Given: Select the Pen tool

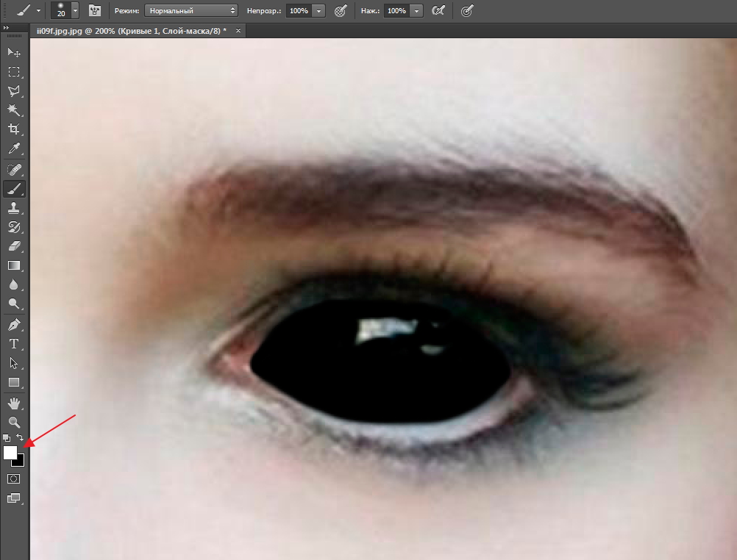Looking at the screenshot, I should tap(14, 325).
